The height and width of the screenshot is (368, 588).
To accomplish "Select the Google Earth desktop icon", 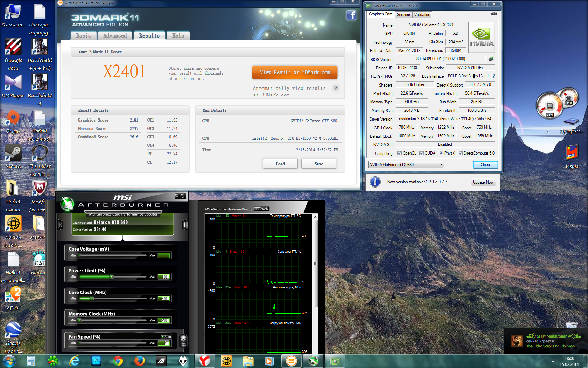I will pos(13,338).
